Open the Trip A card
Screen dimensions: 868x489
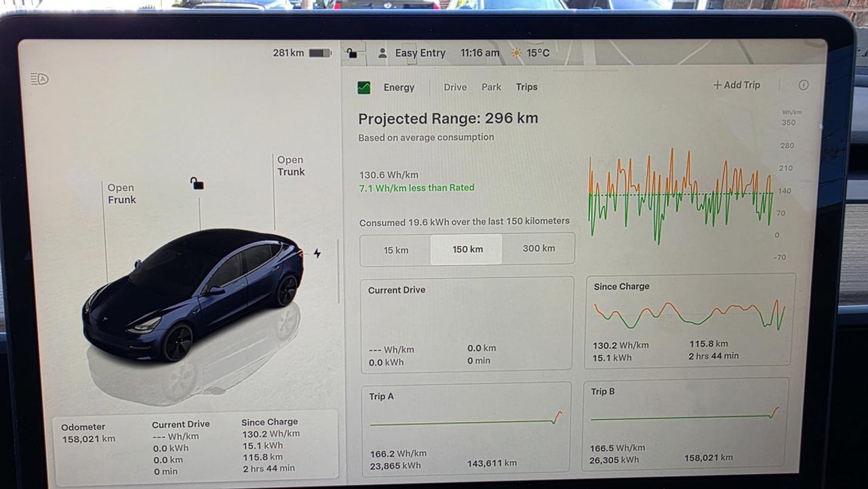pyautogui.click(x=466, y=429)
